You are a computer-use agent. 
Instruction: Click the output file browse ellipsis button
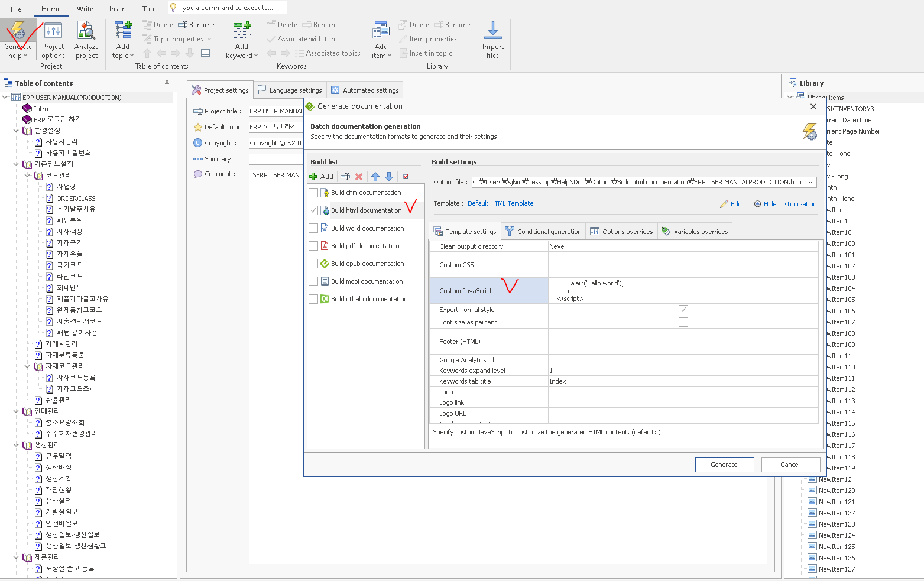coord(812,182)
